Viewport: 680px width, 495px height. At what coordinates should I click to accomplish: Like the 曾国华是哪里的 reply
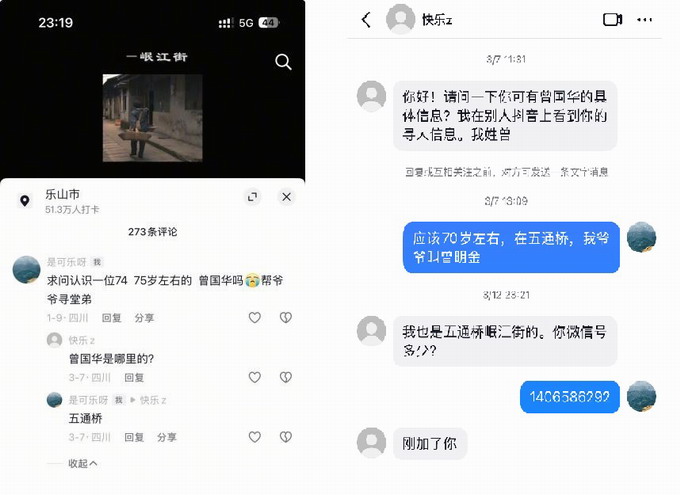tap(255, 377)
